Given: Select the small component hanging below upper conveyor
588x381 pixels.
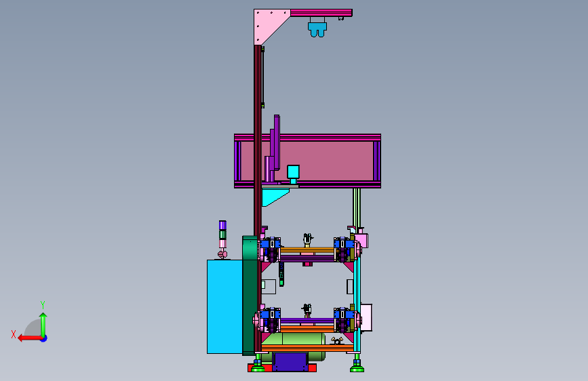Looking at the screenshot, I should pos(281,274).
